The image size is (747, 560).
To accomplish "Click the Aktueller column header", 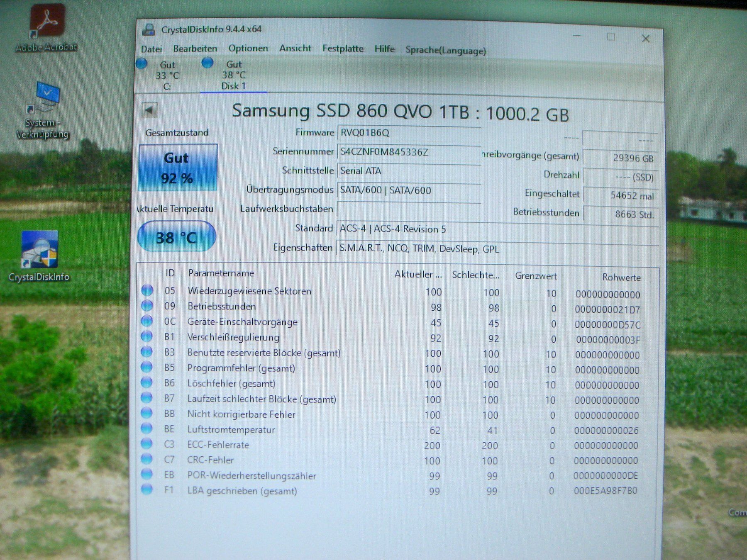I will [418, 274].
